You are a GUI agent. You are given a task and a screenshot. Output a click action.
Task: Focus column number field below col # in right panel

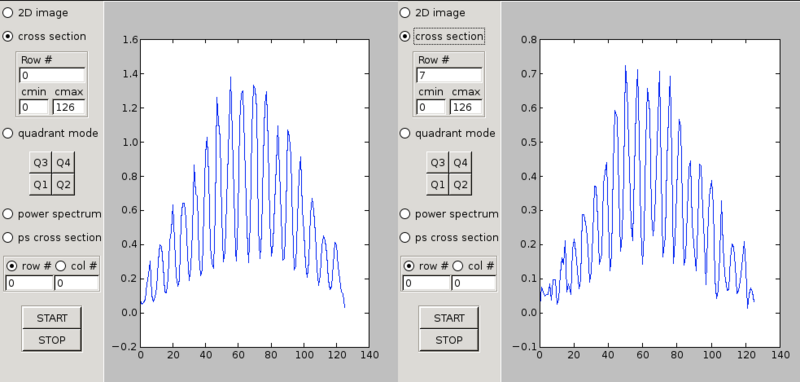point(473,283)
